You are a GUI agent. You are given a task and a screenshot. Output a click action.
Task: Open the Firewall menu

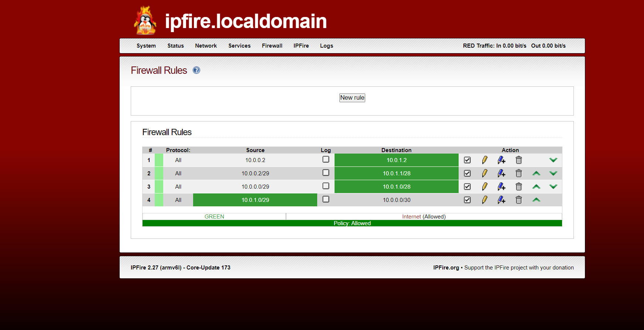click(272, 46)
